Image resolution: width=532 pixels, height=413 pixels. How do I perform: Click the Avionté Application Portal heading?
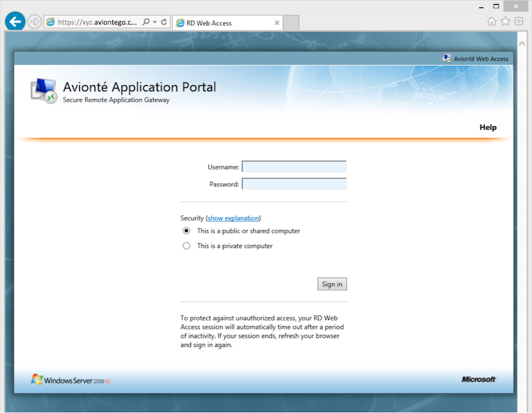140,87
